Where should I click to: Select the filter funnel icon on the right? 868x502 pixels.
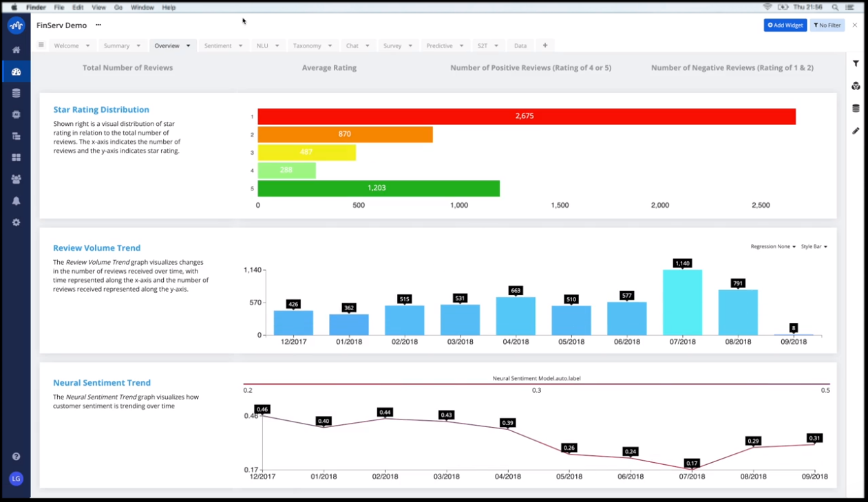(x=856, y=63)
